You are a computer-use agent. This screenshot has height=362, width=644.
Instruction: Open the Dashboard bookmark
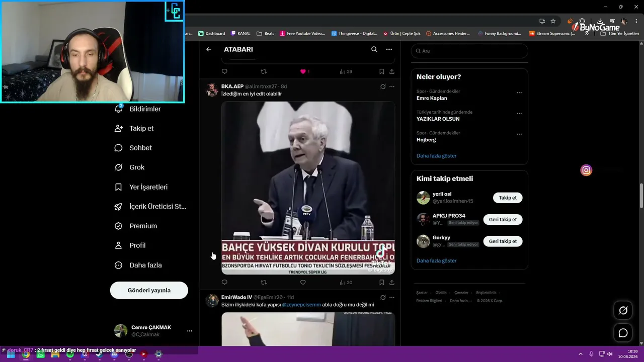pyautogui.click(x=211, y=34)
